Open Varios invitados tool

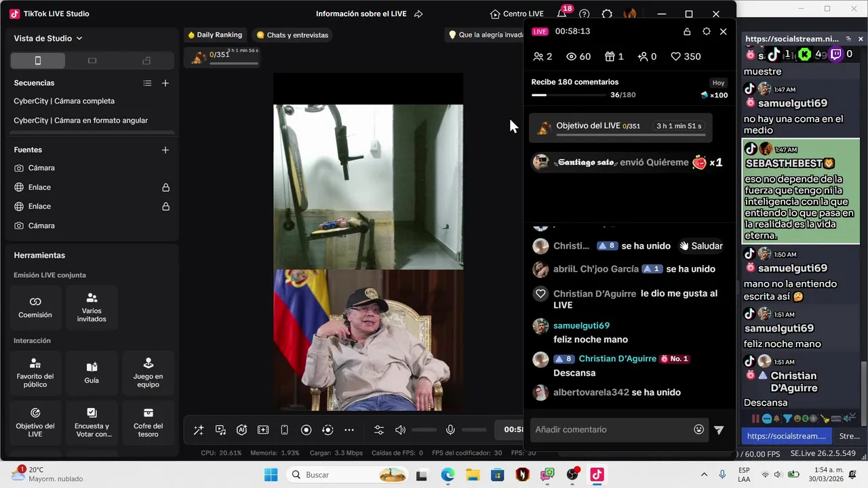92,307
